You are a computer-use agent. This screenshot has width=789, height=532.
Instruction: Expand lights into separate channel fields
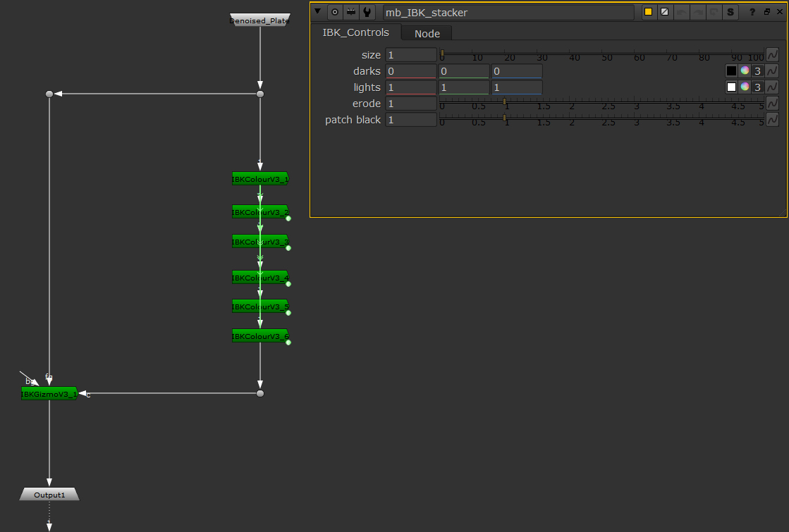757,87
